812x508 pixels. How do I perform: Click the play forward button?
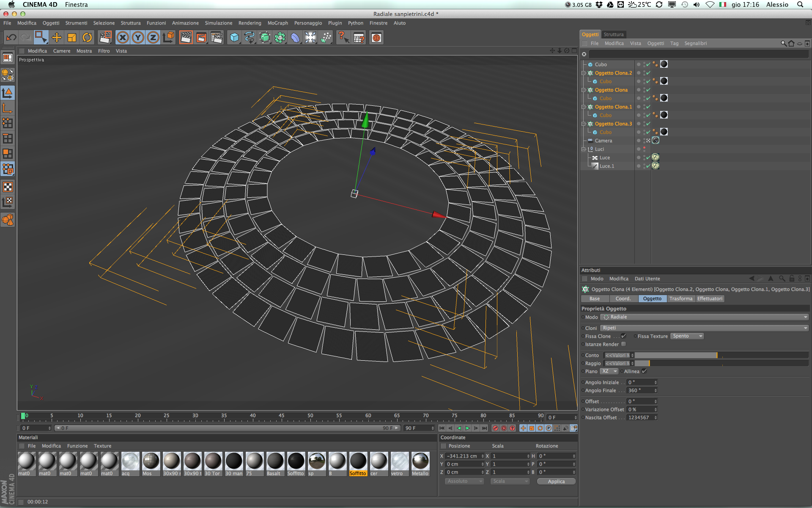(467, 428)
